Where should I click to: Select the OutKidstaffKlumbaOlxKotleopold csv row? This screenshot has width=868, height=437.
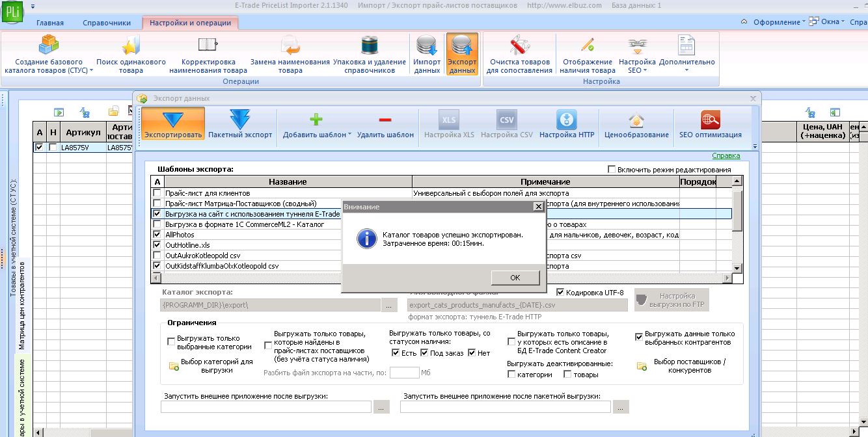[x=442, y=266]
